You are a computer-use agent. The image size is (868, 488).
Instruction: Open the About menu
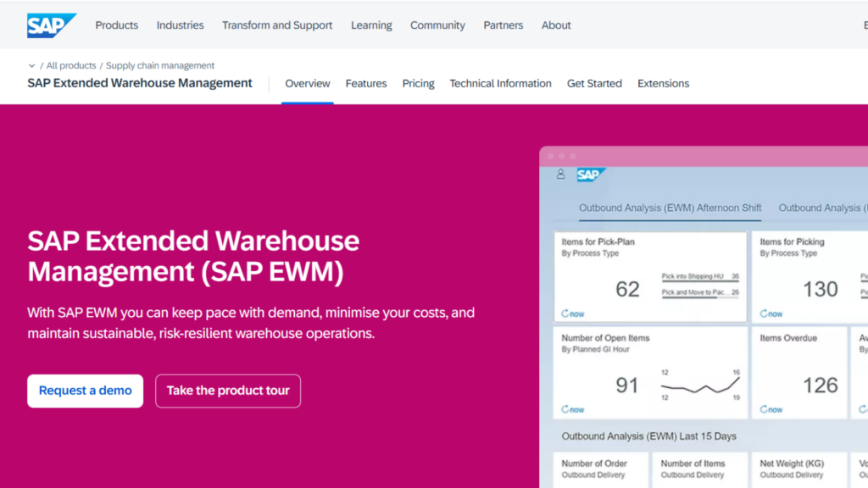pos(556,25)
